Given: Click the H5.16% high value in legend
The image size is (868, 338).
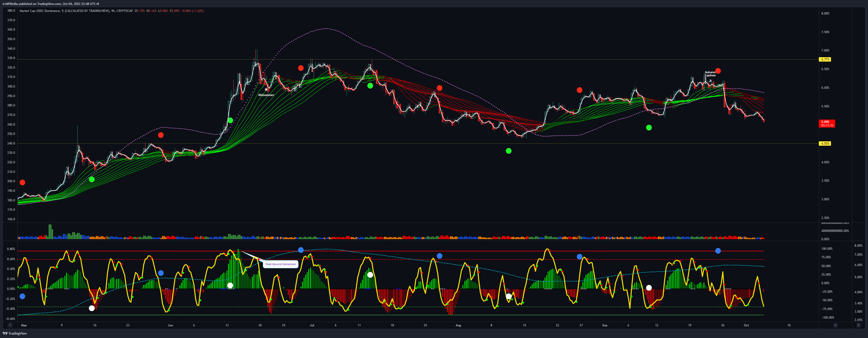Looking at the screenshot, I should coord(151,11).
